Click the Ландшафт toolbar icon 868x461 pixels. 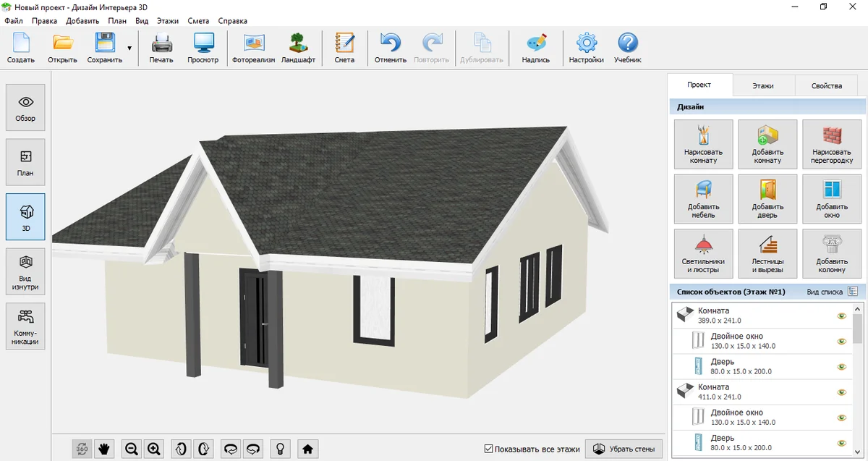[x=298, y=48]
